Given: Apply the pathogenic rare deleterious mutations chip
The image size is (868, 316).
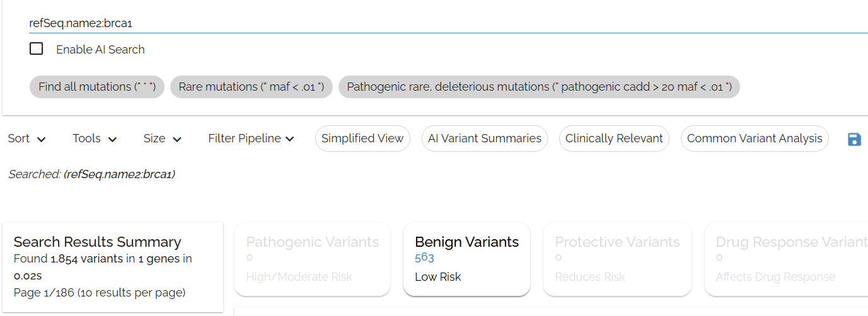Looking at the screenshot, I should pos(539,87).
